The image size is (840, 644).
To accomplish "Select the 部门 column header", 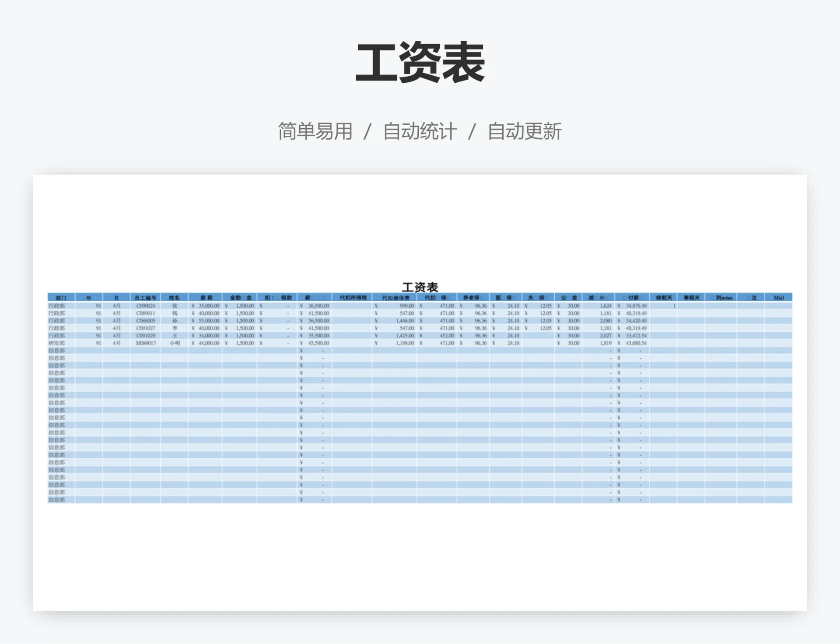I will point(60,298).
